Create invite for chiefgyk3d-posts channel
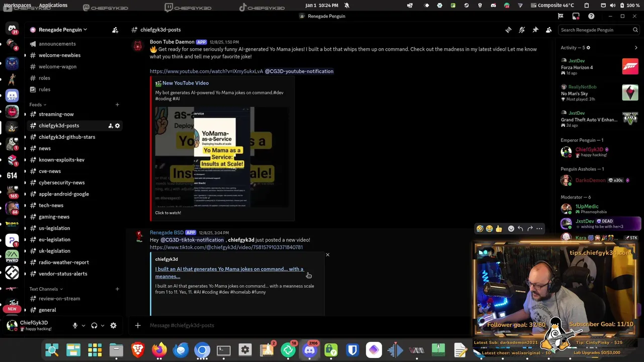 [x=110, y=126]
